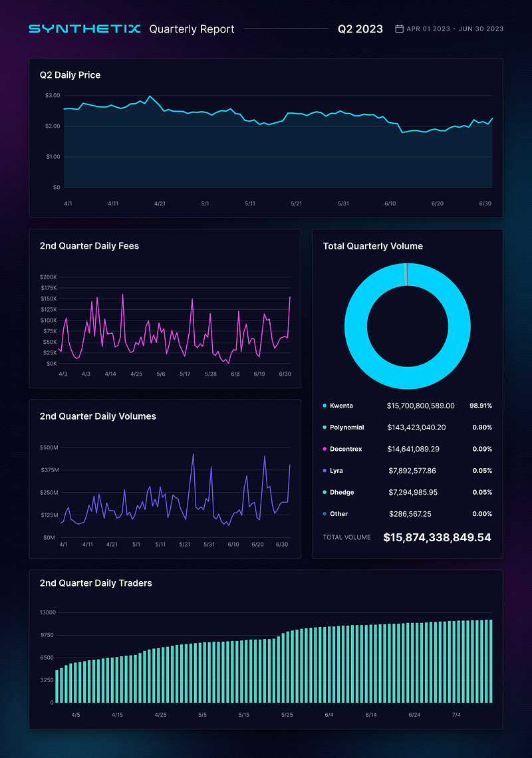Click the '$375M' volumes axis label

click(x=49, y=470)
